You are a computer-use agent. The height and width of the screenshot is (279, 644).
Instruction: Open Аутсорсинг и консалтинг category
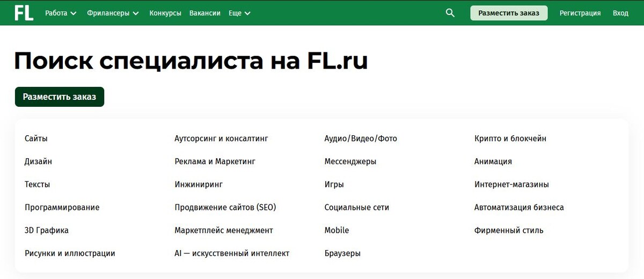click(221, 138)
